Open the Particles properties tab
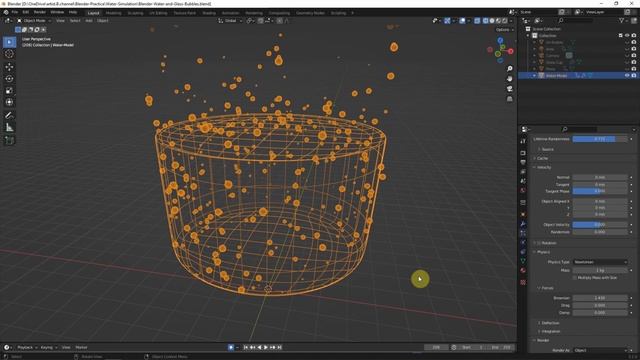This screenshot has height=360, width=640. tap(523, 233)
